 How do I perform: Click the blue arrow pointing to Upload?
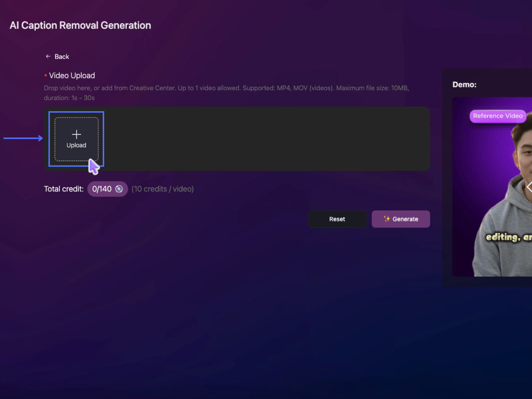(23, 139)
